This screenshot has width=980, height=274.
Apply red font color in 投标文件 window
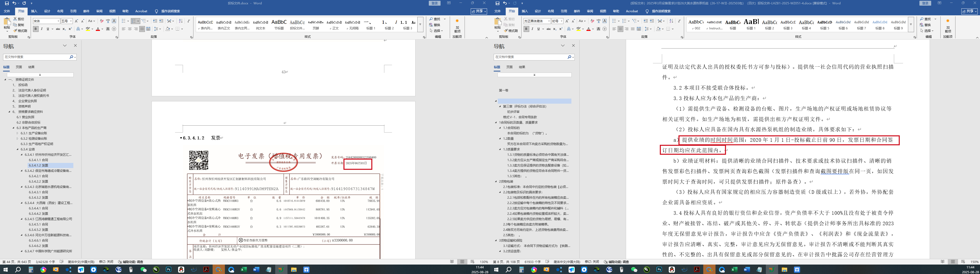(x=98, y=29)
